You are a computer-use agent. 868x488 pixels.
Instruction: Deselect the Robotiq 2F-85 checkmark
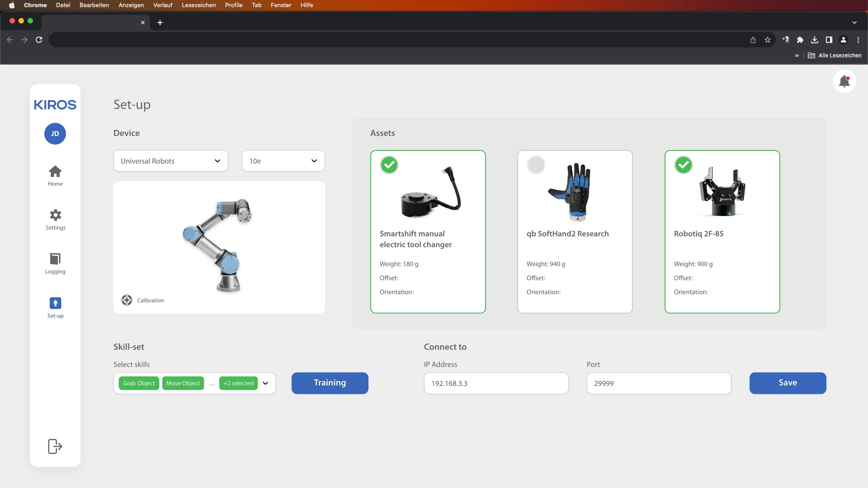(x=683, y=165)
